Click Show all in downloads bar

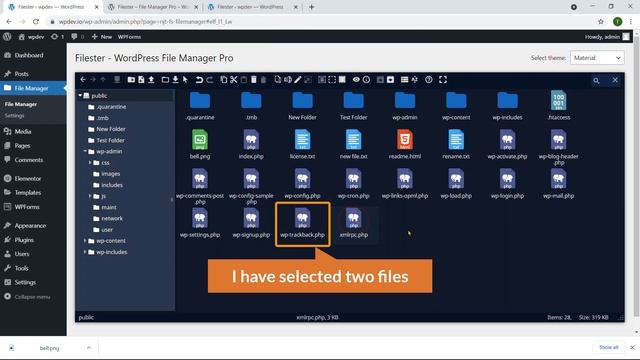pos(609,347)
